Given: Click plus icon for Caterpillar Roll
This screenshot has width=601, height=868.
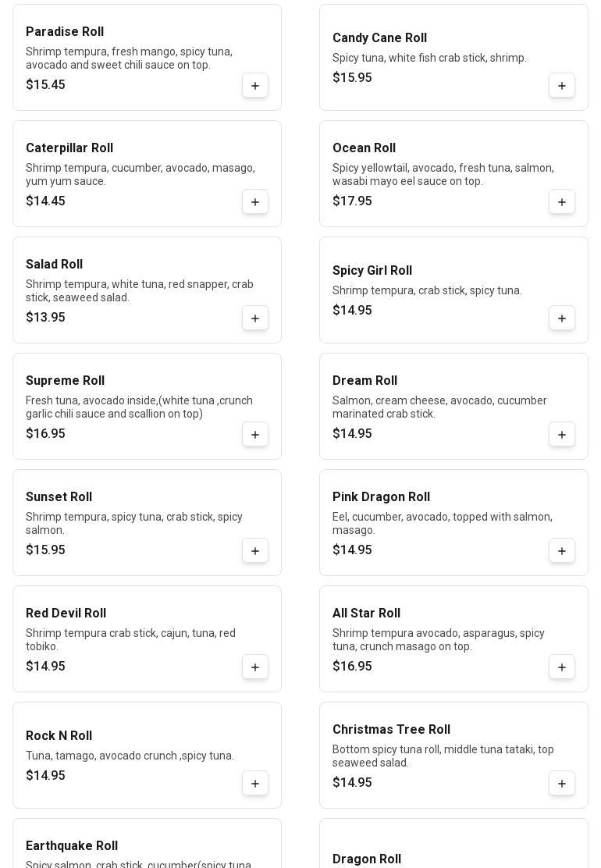Looking at the screenshot, I should [x=255, y=201].
